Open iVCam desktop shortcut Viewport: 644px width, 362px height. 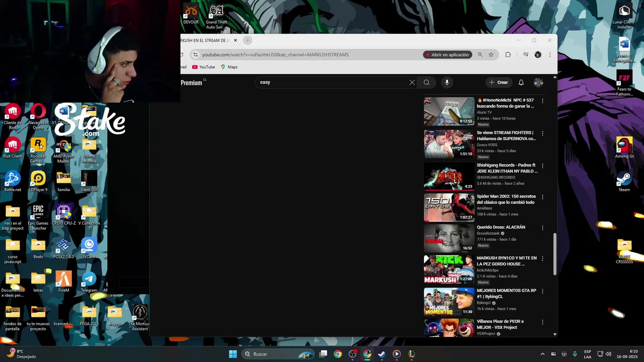point(89,248)
